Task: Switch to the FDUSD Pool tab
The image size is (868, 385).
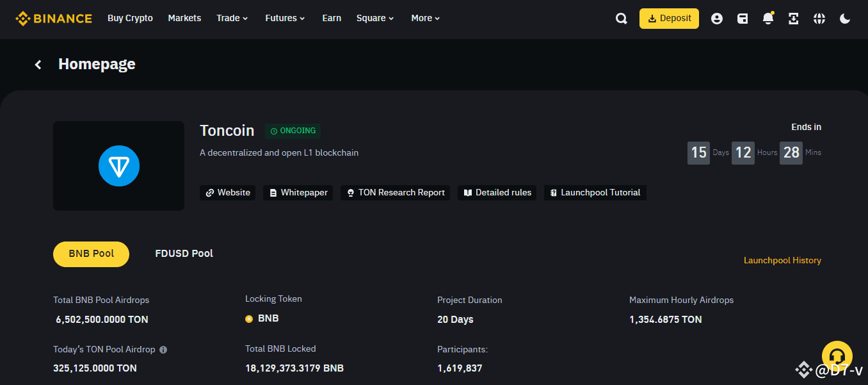Action: pyautogui.click(x=184, y=254)
